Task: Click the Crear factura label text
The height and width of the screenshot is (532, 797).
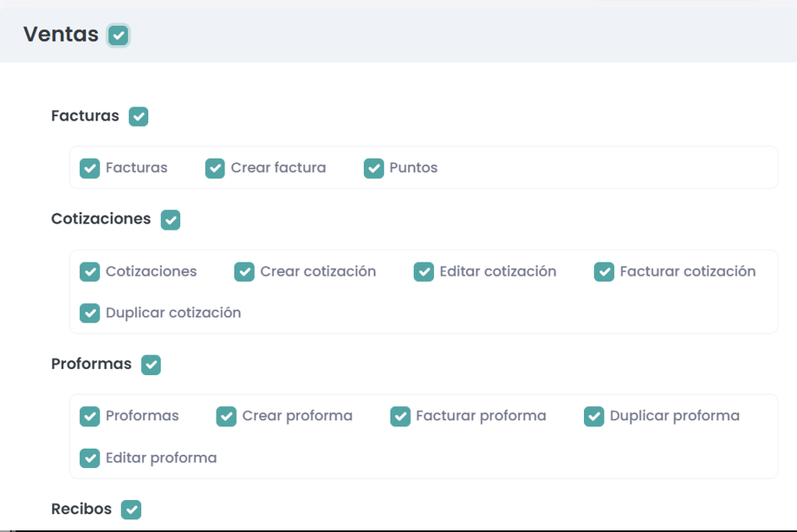Action: (x=278, y=168)
